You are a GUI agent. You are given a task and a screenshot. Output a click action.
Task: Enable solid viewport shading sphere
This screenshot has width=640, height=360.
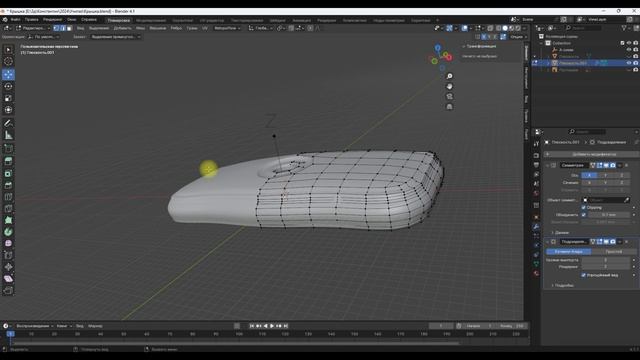505,28
